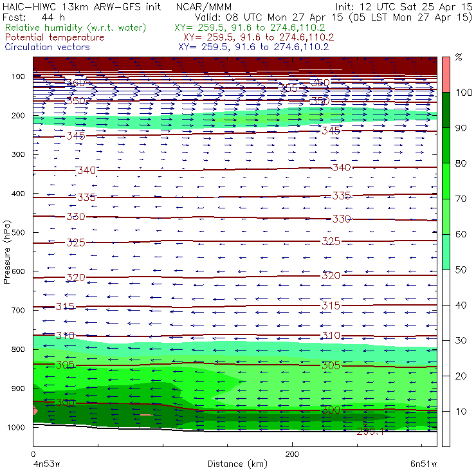
Task: Click the red 'XY= 259.5, 91.6 to 274.6,110.2' text
Action: 259,37
